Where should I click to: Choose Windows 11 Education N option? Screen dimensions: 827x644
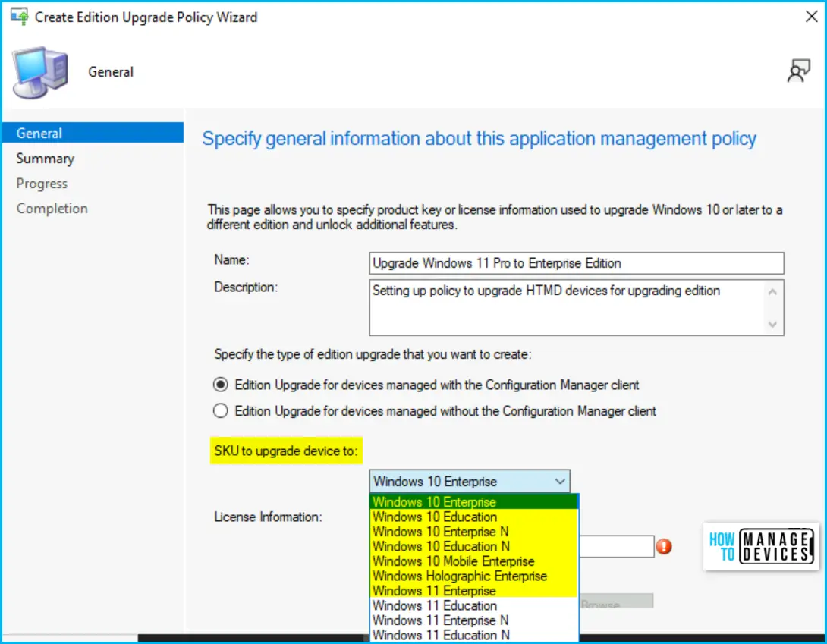pos(473,634)
